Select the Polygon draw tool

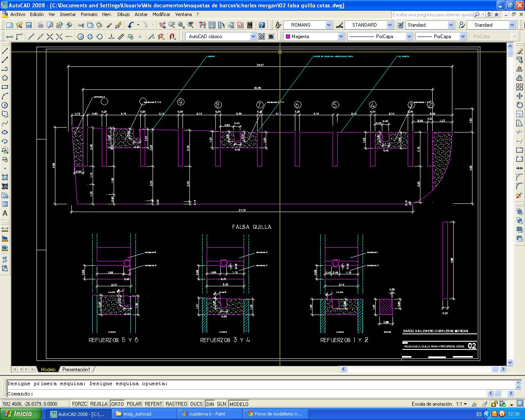tap(5, 78)
